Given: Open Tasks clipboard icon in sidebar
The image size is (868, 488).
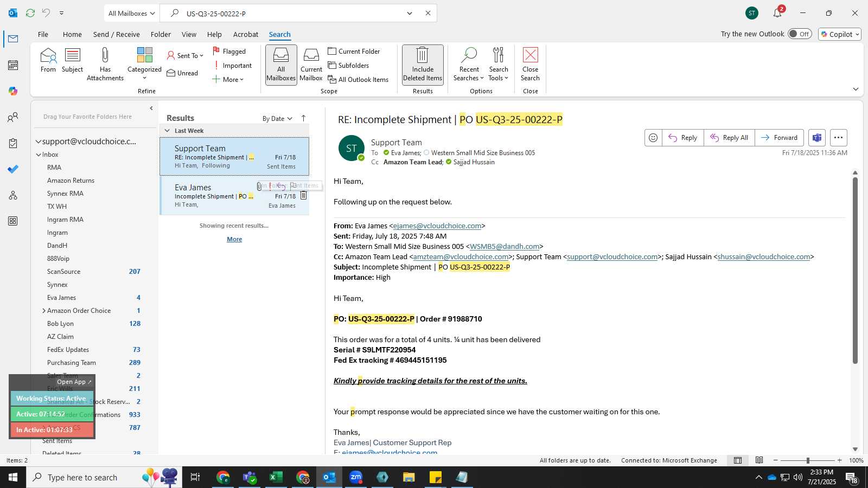Looking at the screenshot, I should click(13, 143).
